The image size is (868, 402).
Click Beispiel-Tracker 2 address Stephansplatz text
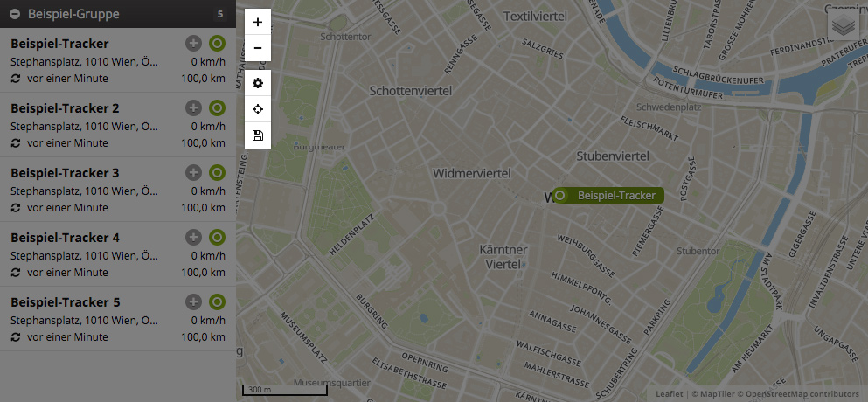(84, 126)
